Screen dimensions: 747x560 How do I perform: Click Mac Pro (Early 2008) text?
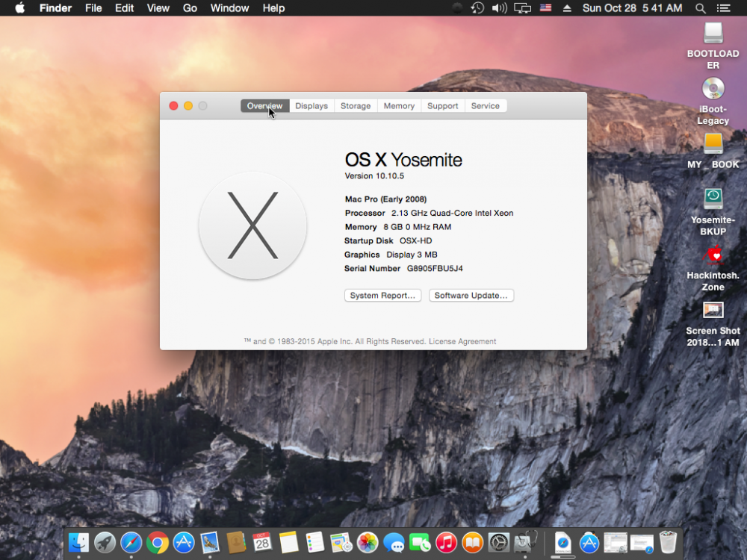click(x=386, y=199)
